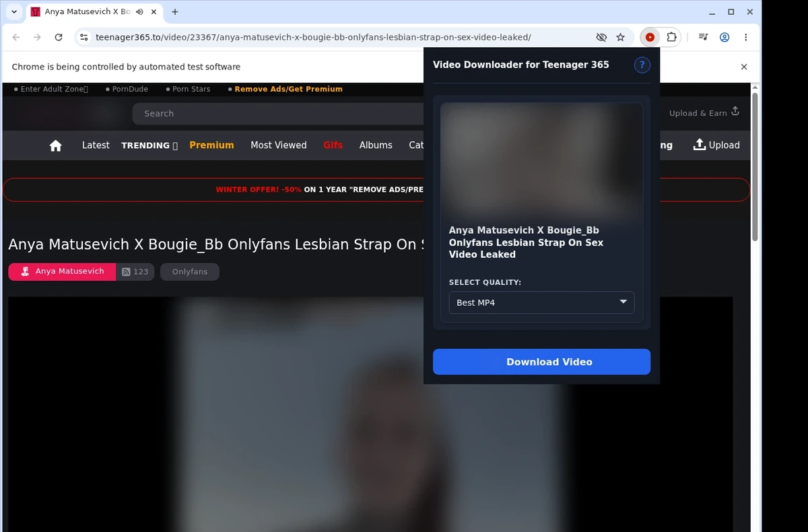The image size is (808, 532).
Task: Expand the Best MP4 quality dropdown
Action: click(541, 302)
